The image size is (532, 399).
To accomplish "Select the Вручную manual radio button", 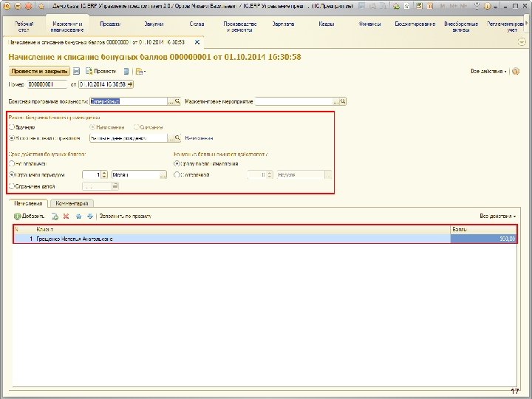I will coord(12,127).
